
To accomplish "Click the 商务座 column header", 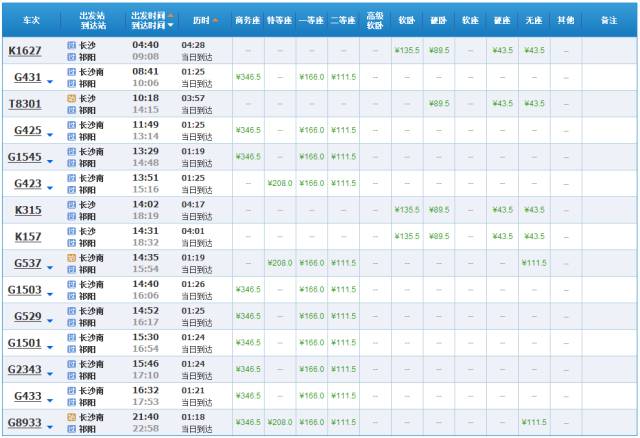I will [x=248, y=20].
